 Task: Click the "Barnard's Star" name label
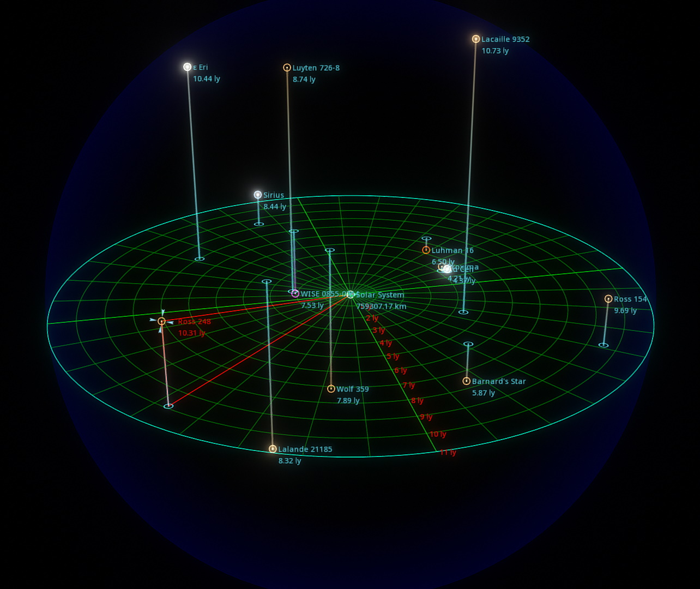[499, 381]
